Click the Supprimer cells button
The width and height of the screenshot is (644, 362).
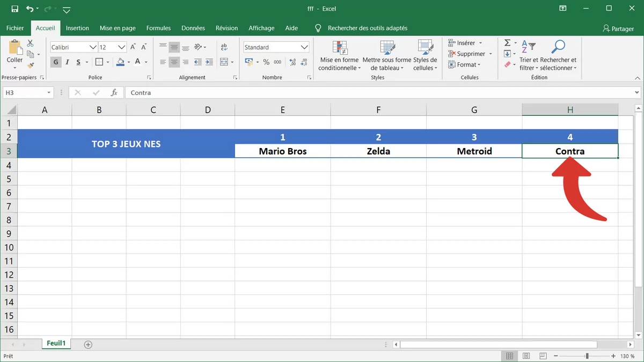[470, 54]
